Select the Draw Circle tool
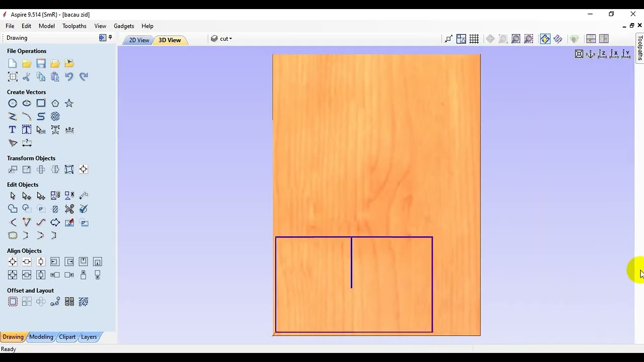 13,103
